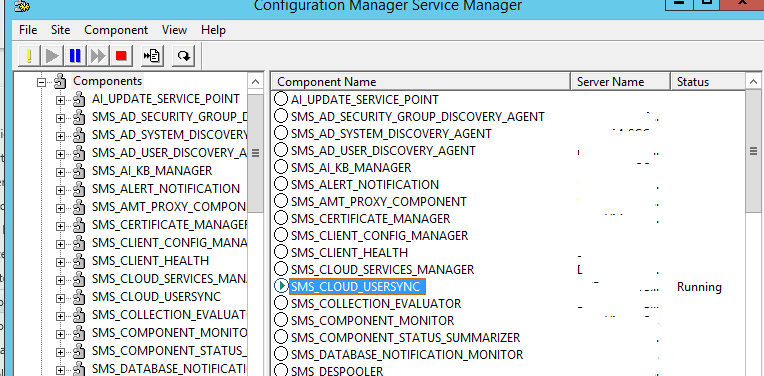Sort by Component Name column header
This screenshot has width=764, height=376.
click(x=421, y=82)
